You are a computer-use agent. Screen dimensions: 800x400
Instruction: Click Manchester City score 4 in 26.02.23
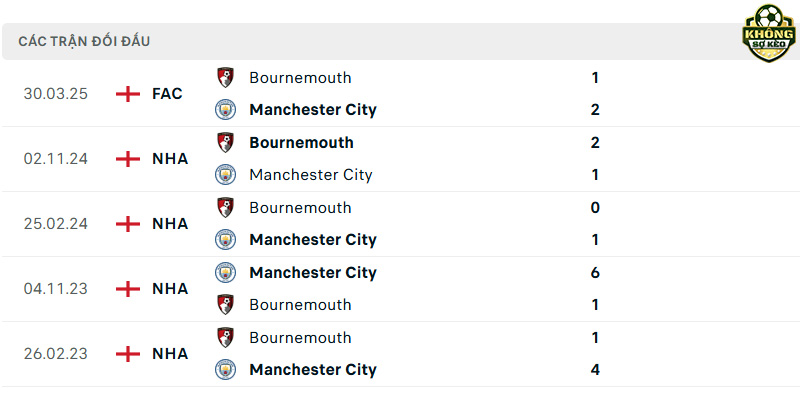pos(595,369)
